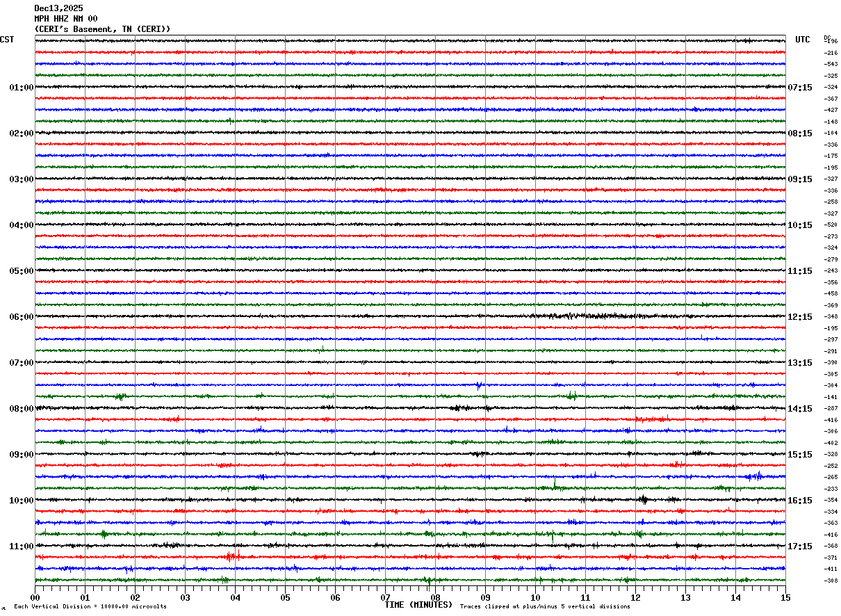Select the '07:00' CST hour label

22,363
